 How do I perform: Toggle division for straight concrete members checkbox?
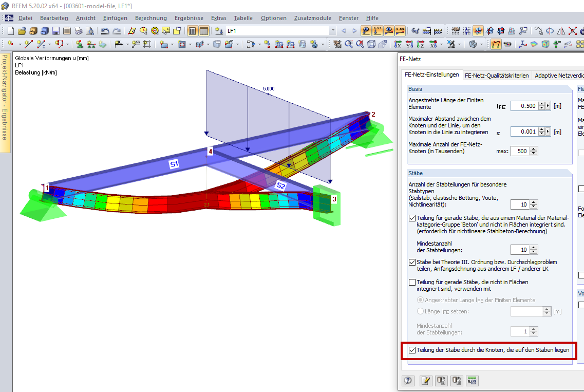pos(412,218)
